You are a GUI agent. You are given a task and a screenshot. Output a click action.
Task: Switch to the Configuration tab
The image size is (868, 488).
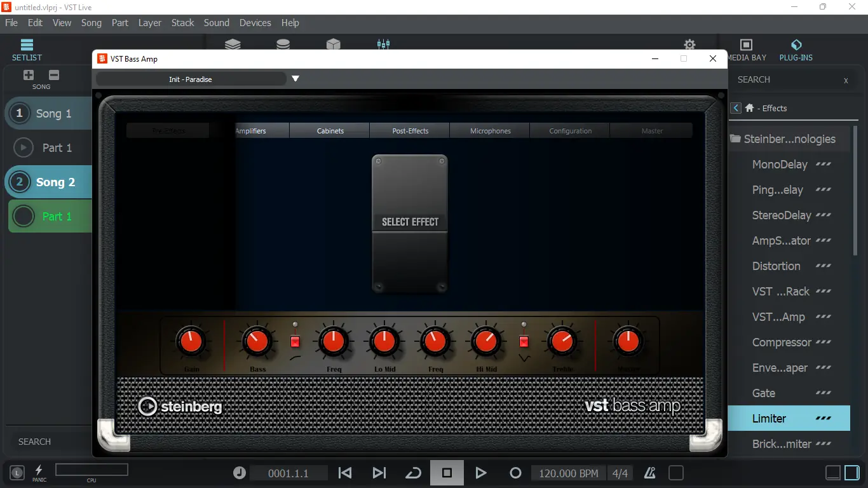coord(571,131)
